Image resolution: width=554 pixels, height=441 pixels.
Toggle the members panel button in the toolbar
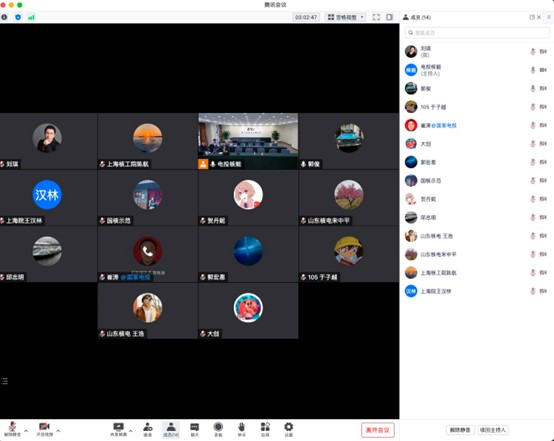tap(171, 429)
